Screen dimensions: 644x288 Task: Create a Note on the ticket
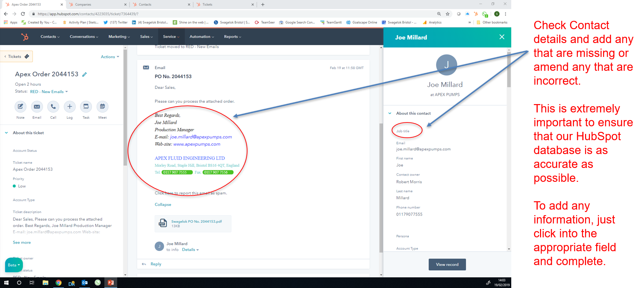coord(20,107)
